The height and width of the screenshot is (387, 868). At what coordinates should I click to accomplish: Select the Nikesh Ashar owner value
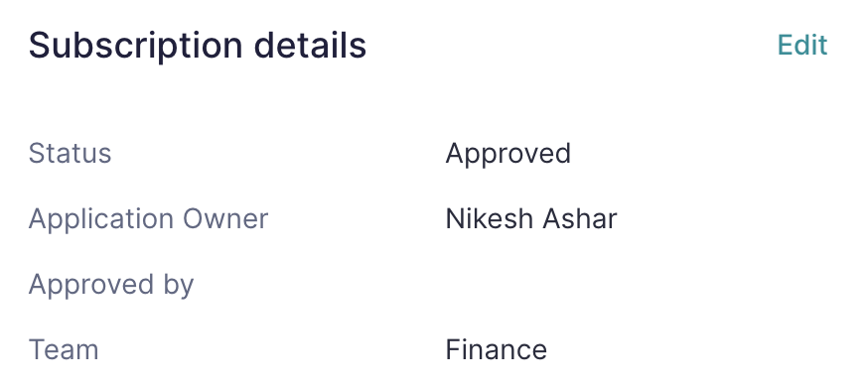[531, 219]
